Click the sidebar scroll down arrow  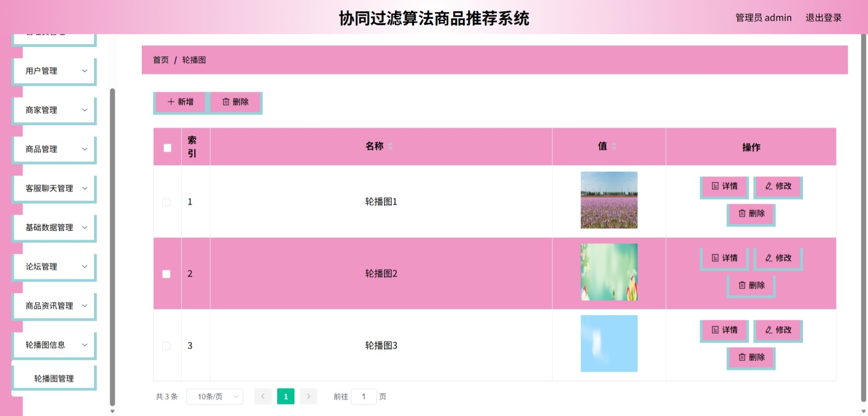coord(112,411)
